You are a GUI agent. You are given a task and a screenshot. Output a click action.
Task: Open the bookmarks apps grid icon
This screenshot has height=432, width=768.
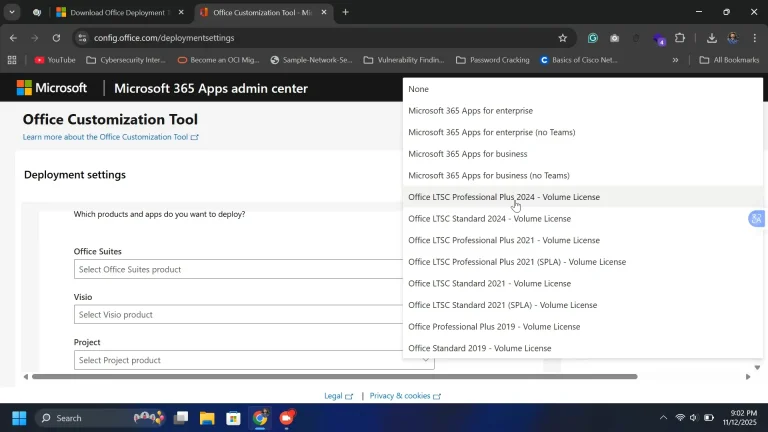pos(12,60)
